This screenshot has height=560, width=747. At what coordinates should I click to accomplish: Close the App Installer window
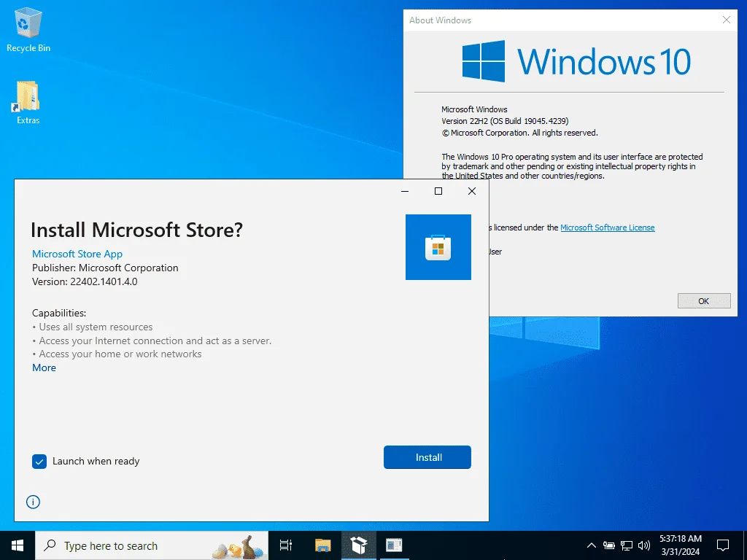coord(472,191)
